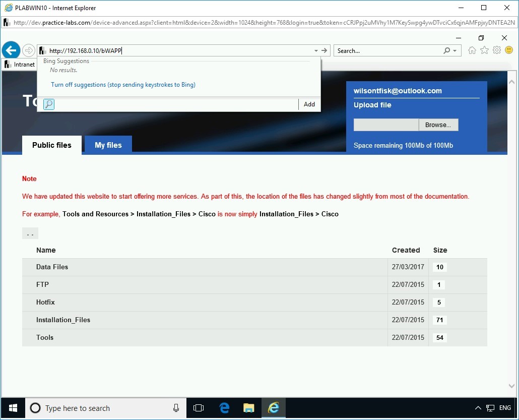The width and height of the screenshot is (519, 420).
Task: Open Favorites with the star icon
Action: tap(484, 50)
